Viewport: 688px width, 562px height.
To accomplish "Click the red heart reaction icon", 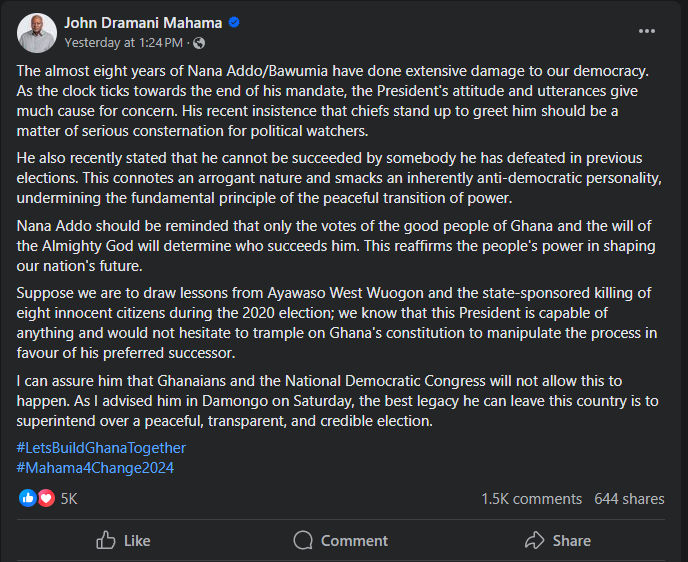I will coord(44,498).
